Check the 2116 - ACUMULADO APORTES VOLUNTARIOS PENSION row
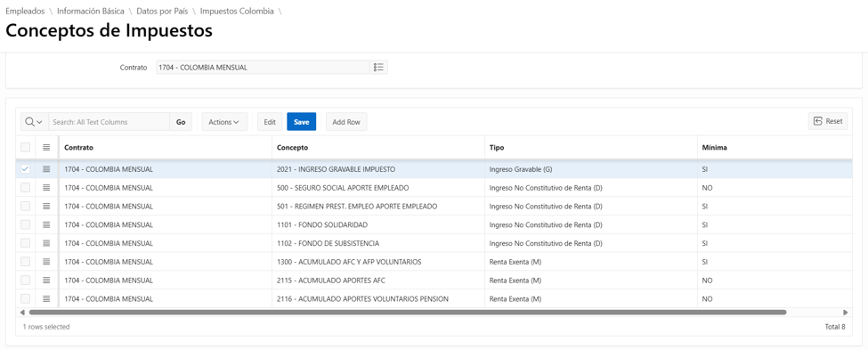 26,298
